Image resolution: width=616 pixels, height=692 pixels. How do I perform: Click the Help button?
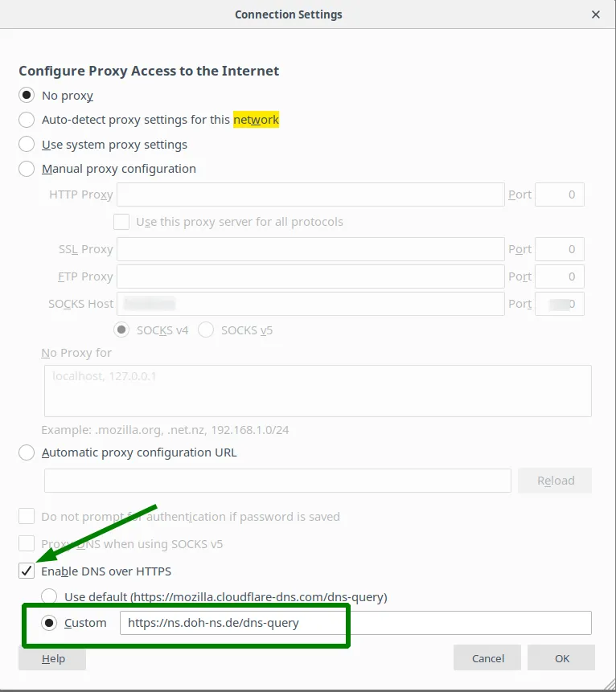click(52, 658)
